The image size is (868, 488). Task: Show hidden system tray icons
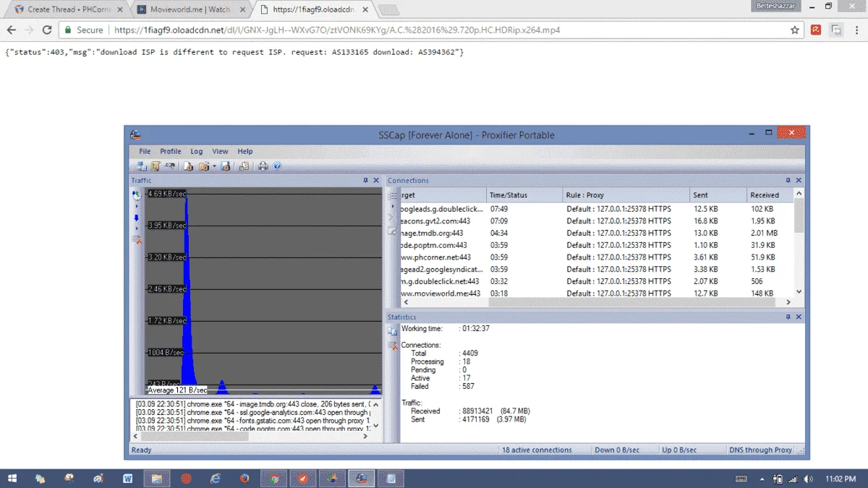763,479
